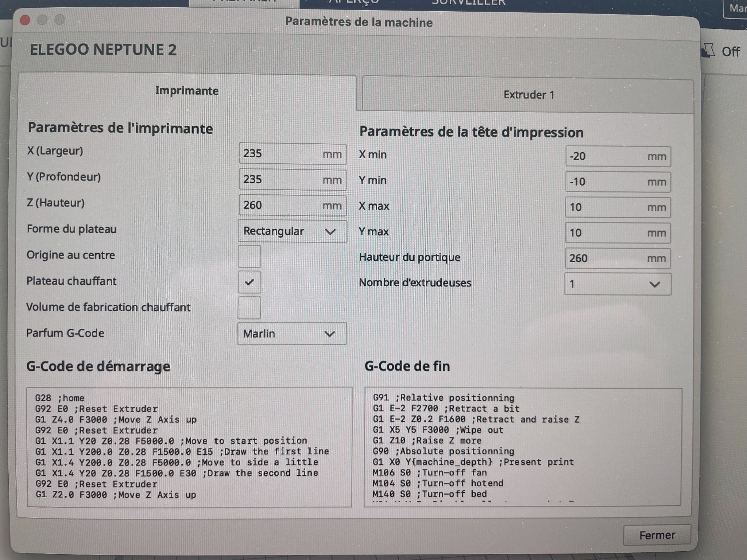Image resolution: width=747 pixels, height=560 pixels.
Task: Click the Fermer button
Action: pos(657,535)
